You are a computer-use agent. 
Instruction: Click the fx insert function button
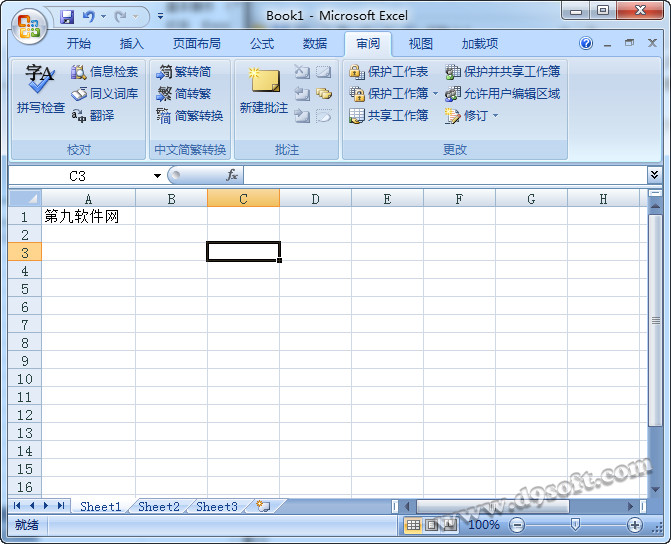click(232, 175)
